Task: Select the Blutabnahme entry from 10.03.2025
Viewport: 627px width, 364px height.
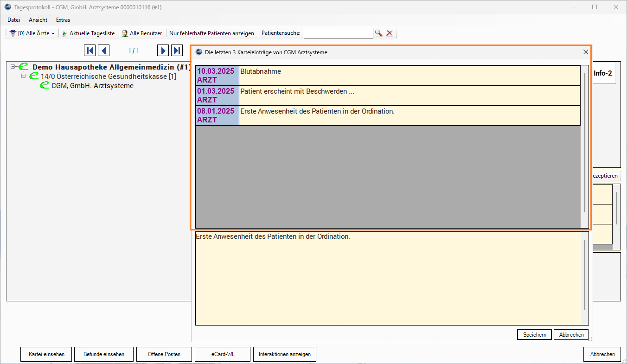Action: pos(408,76)
